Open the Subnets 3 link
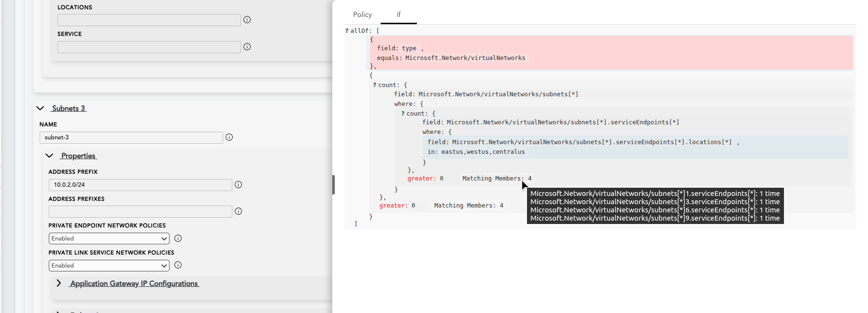This screenshot has width=868, height=313. coord(69,108)
